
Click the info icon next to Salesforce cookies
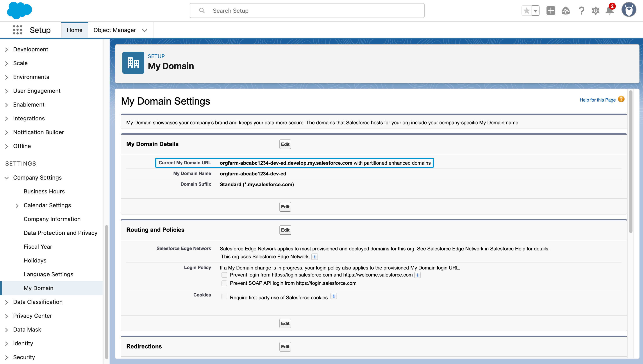tap(334, 296)
